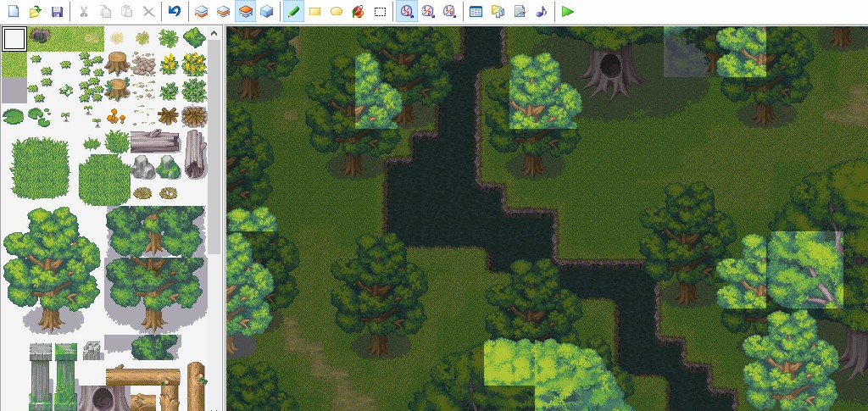Pick the stacked stone pile tile
Image resolution: width=868 pixels, height=411 pixels.
pos(143,64)
